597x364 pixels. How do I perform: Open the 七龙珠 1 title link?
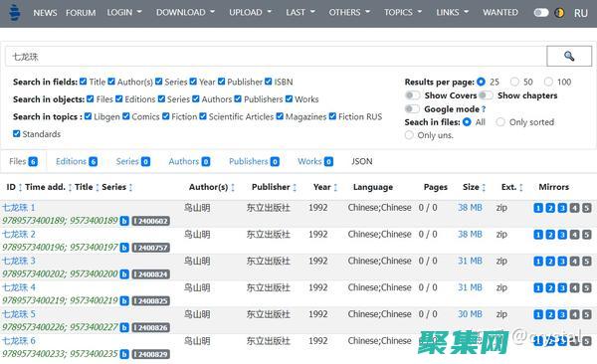(x=19, y=208)
